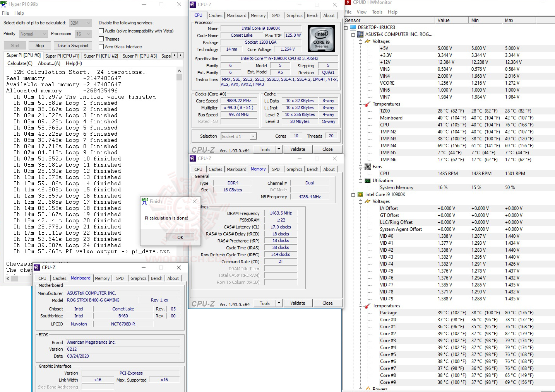Collapse the Temperatures node under Intel Core i9 10900K

pos(361,306)
